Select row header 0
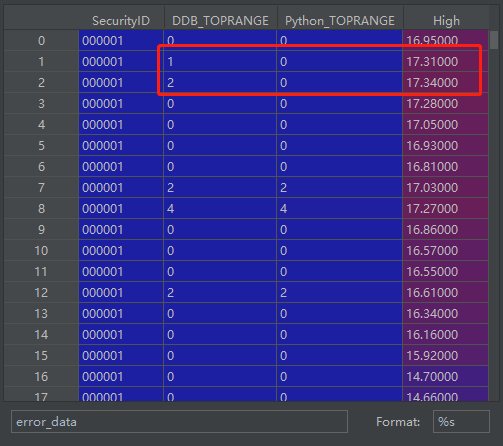The image size is (503, 446). tap(41, 41)
